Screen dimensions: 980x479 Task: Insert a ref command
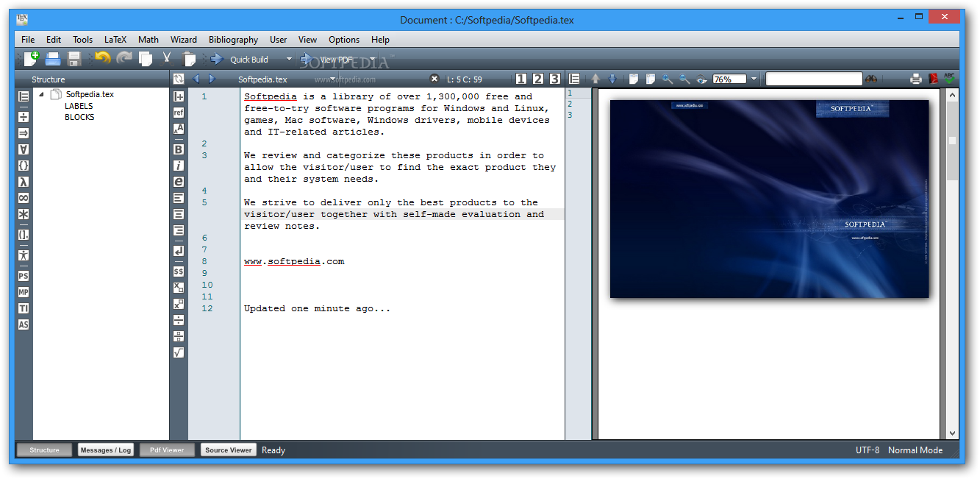pyautogui.click(x=179, y=113)
